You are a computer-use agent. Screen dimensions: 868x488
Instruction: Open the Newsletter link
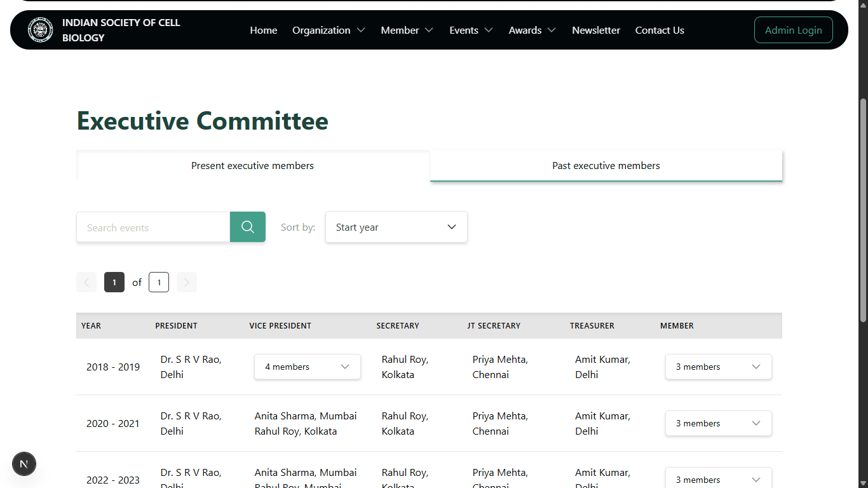596,30
